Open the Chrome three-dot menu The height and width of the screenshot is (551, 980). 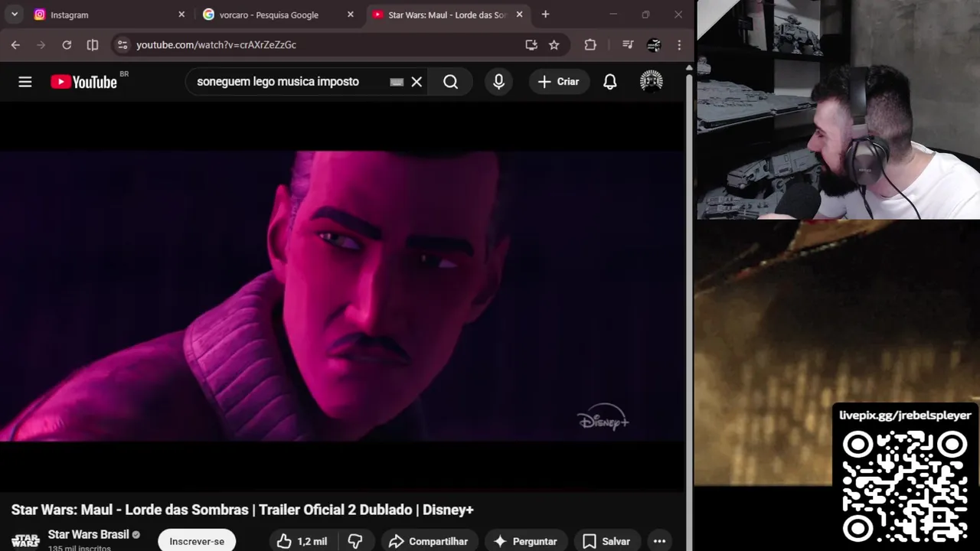679,45
